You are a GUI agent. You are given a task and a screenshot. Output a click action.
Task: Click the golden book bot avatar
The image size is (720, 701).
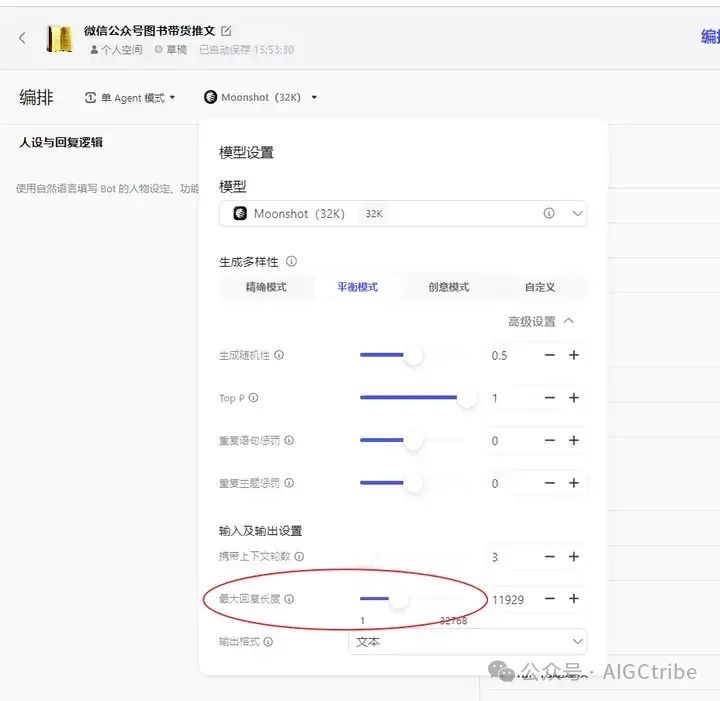pos(60,39)
